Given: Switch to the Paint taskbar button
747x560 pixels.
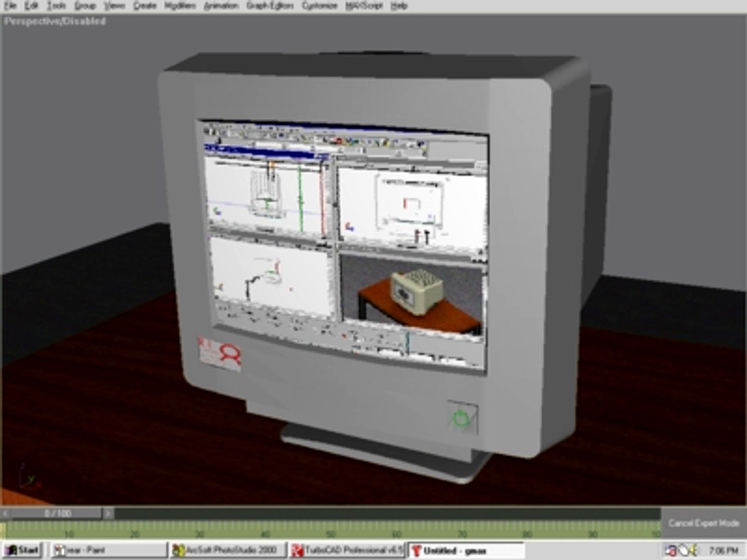Looking at the screenshot, I should click(109, 550).
